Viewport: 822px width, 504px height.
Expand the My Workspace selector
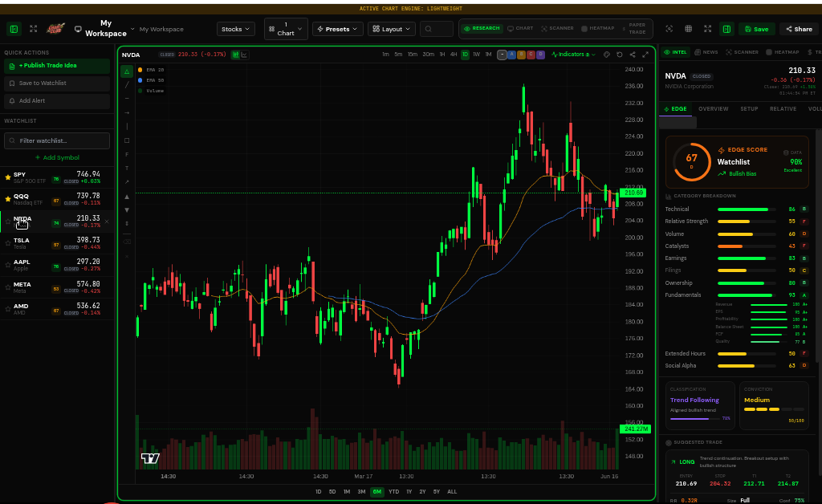104,28
